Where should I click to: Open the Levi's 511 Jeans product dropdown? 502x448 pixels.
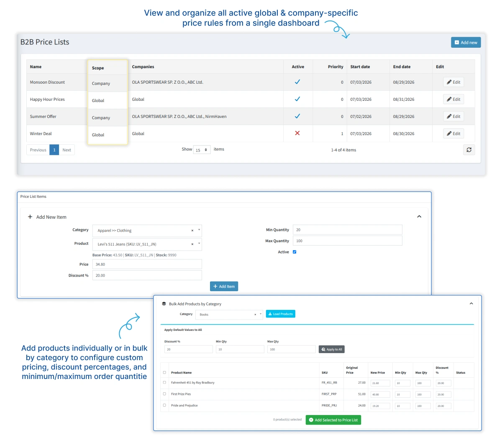pyautogui.click(x=199, y=243)
